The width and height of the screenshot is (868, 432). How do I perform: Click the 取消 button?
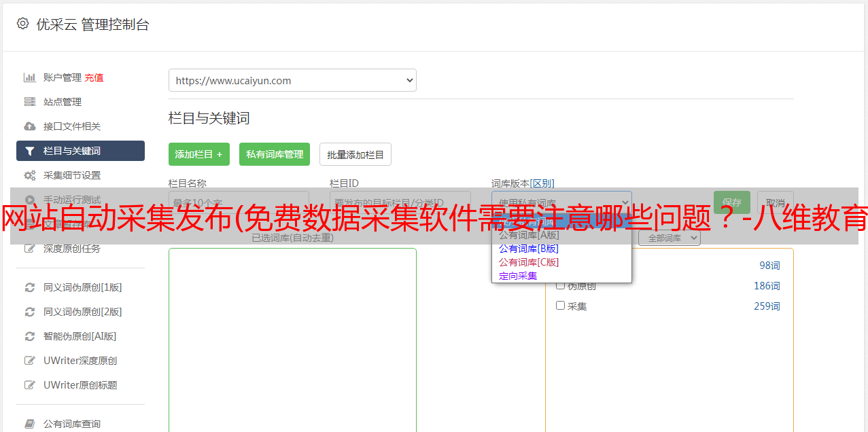(776, 202)
